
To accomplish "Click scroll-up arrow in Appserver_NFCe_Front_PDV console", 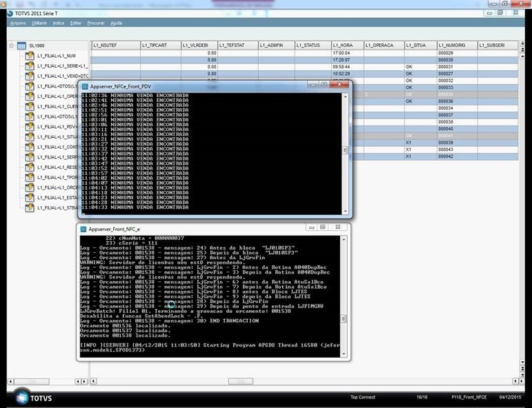I will click(346, 96).
